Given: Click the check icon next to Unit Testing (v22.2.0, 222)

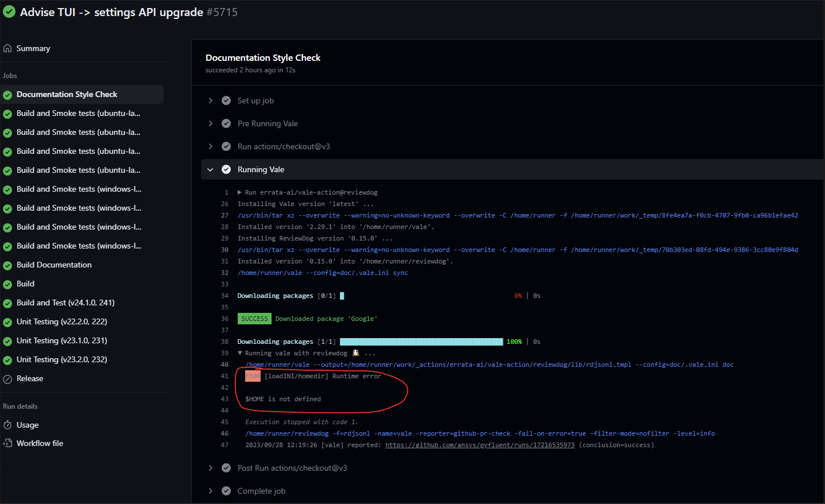Looking at the screenshot, I should coord(7,321).
